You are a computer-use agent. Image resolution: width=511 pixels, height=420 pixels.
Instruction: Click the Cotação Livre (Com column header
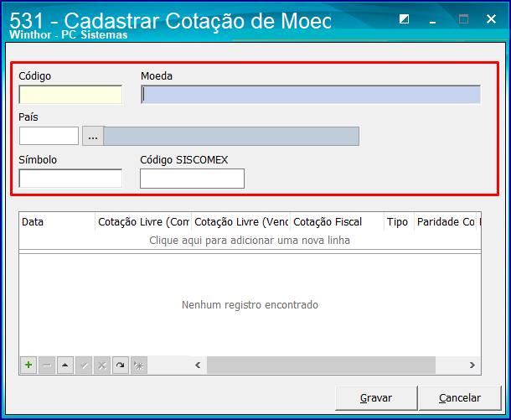(x=143, y=222)
